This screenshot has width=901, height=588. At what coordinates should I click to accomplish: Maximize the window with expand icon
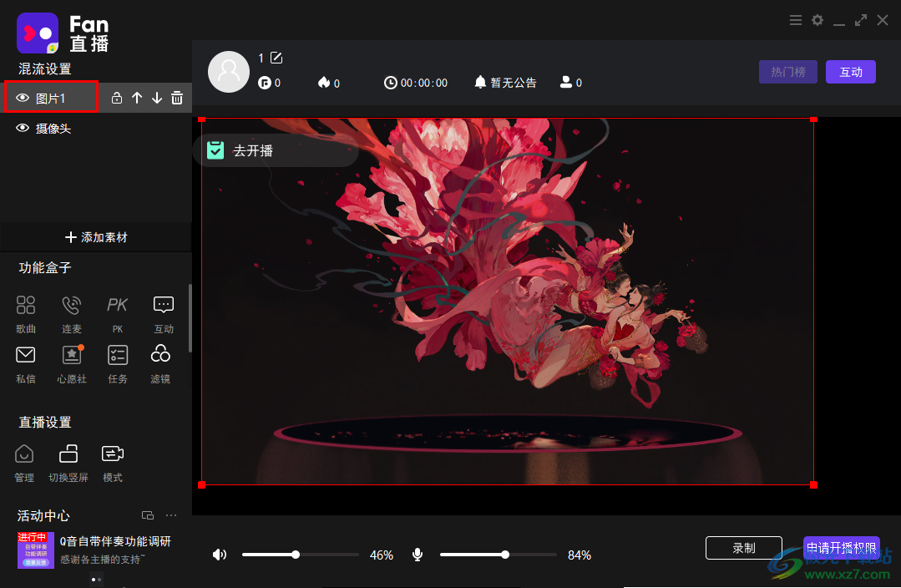coord(861,20)
